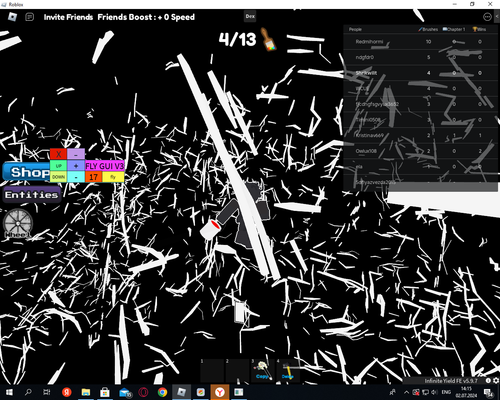Click the Infinite Yield FE v5.9.7 bar
Viewport: 500px width, 400px height.
451,381
